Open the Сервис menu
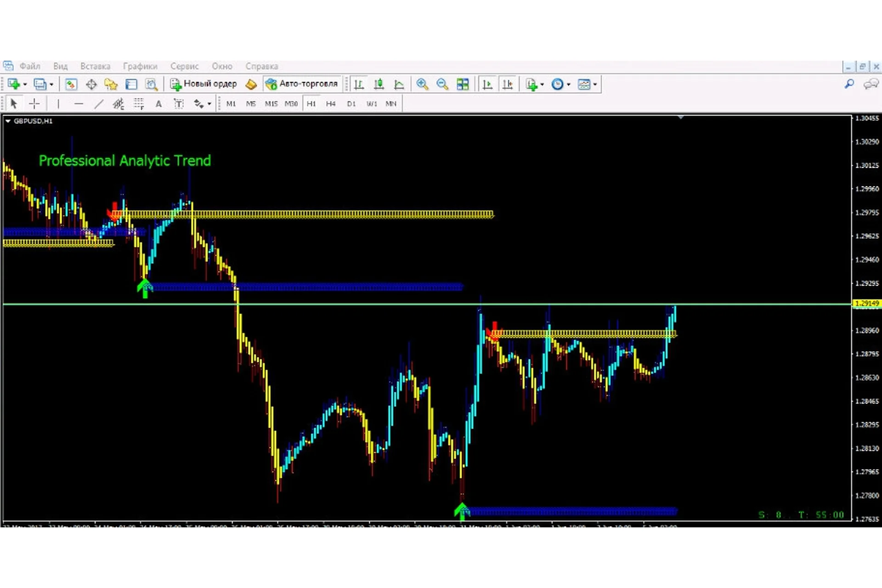The image size is (882, 588). [185, 66]
